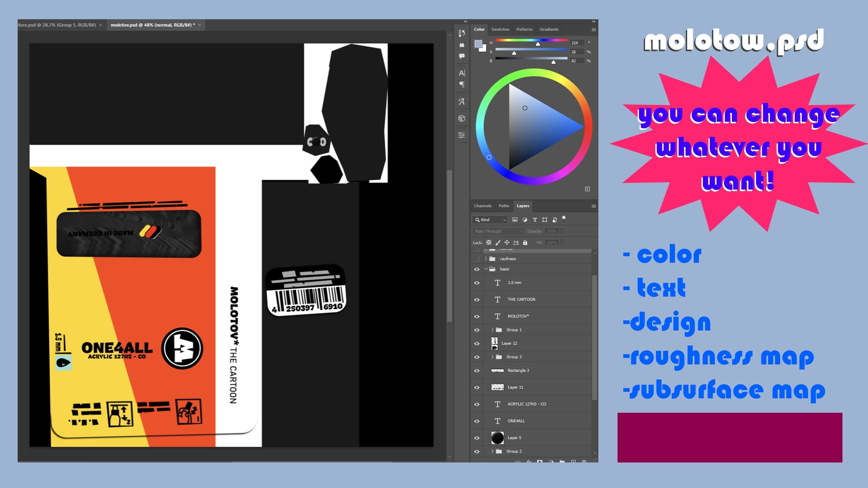Expand the raufness group
Screen dimensions: 868x488
[x=486, y=259]
